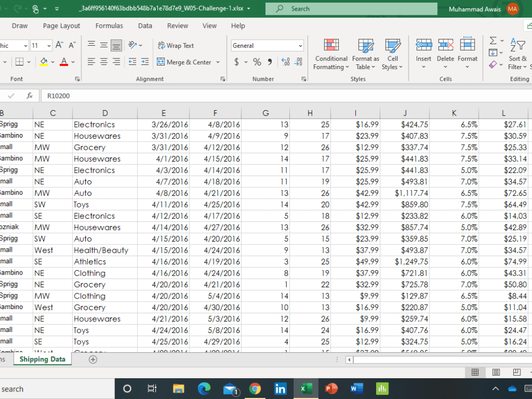Open the font color dropdown arrow
Screen dimensions: 532x399
pyautogui.click(x=73, y=62)
